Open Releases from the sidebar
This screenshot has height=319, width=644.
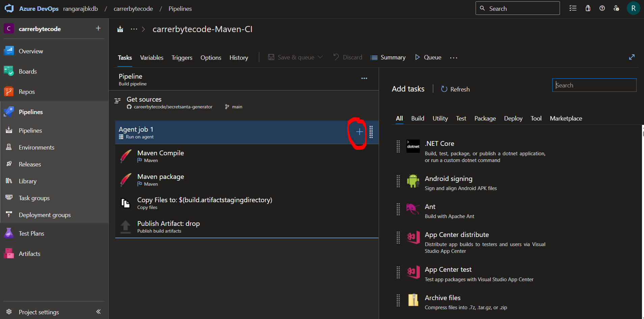30,164
